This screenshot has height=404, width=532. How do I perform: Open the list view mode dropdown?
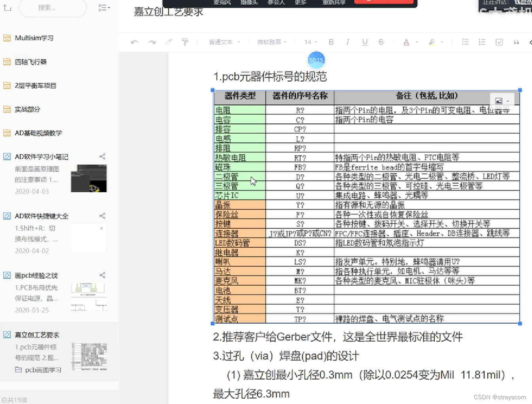104,8
